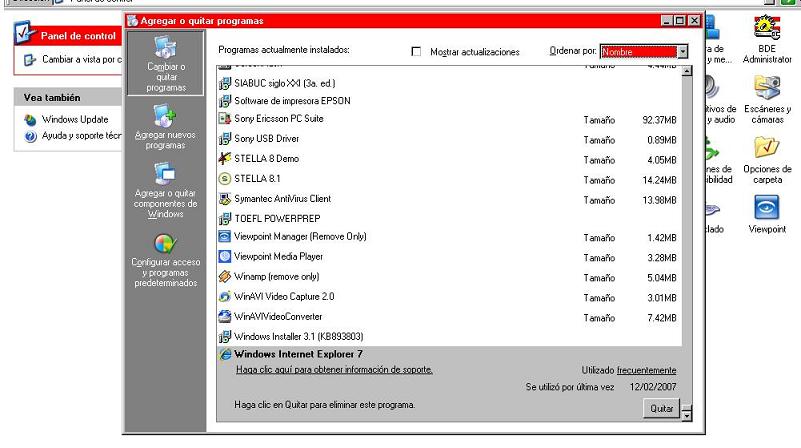Screen dimensions: 801x448
Task: Select the Cambiar o quitar programas sidebar button
Action: point(166,63)
